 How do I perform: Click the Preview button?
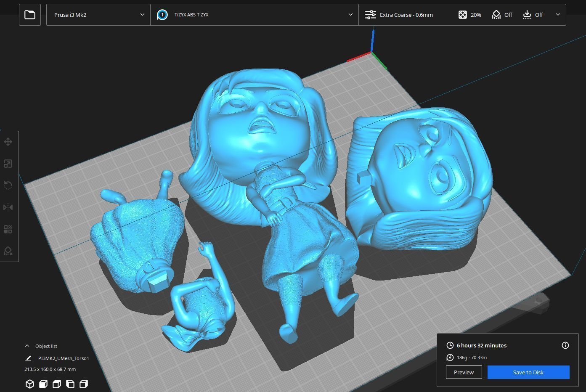click(x=464, y=372)
